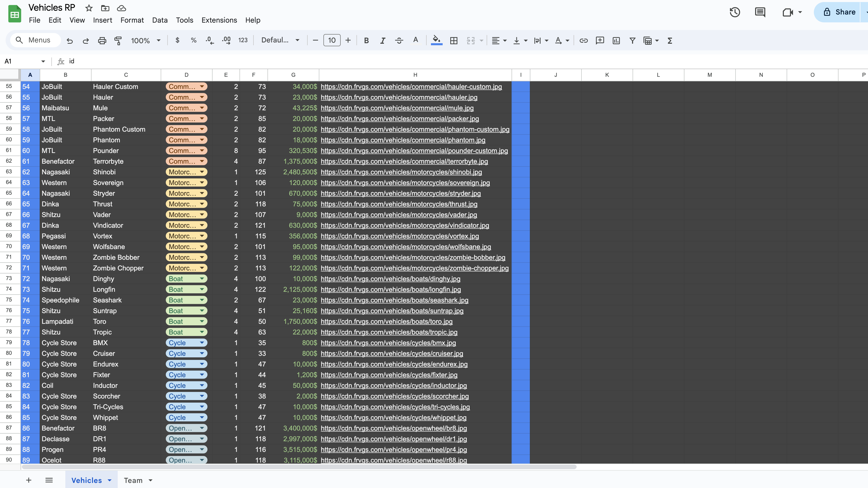Click the fill color bucket icon
The width and height of the screenshot is (868, 488).
coord(436,40)
